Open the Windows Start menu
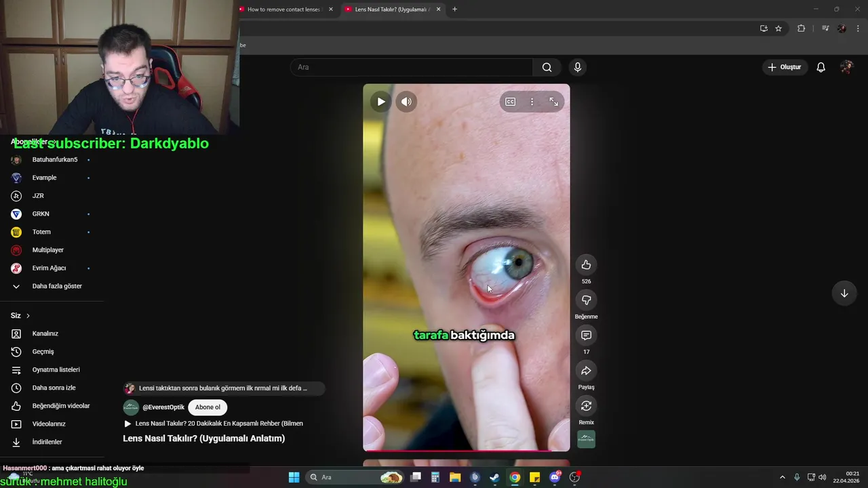Image resolution: width=868 pixels, height=488 pixels. pyautogui.click(x=294, y=477)
